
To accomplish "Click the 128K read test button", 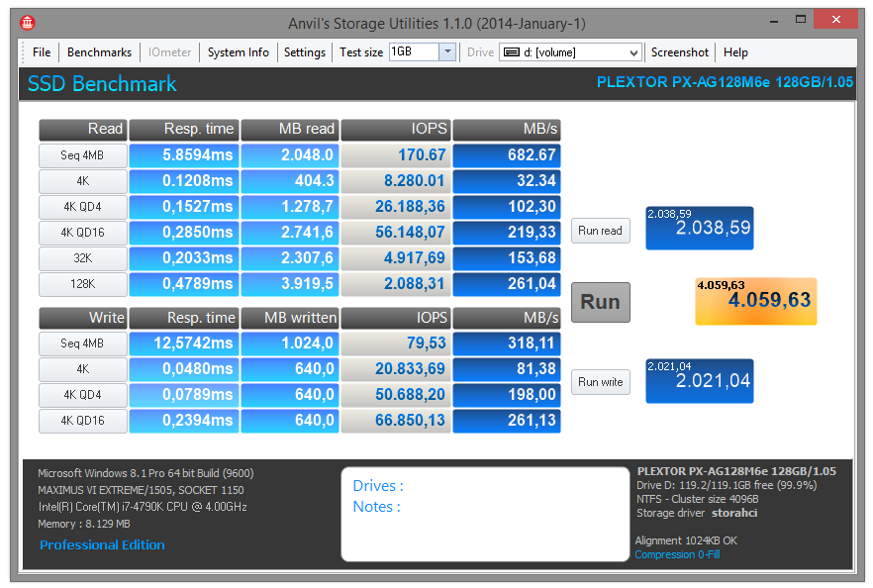I will pos(83,284).
